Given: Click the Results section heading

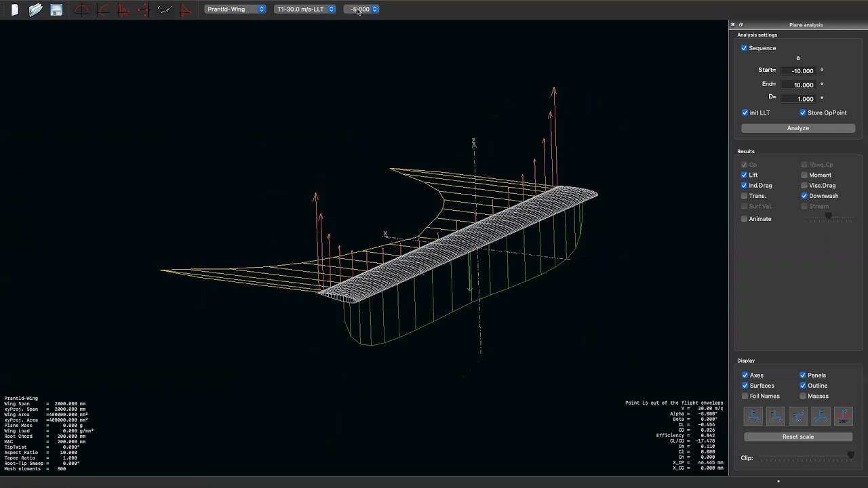Looking at the screenshot, I should click(746, 152).
